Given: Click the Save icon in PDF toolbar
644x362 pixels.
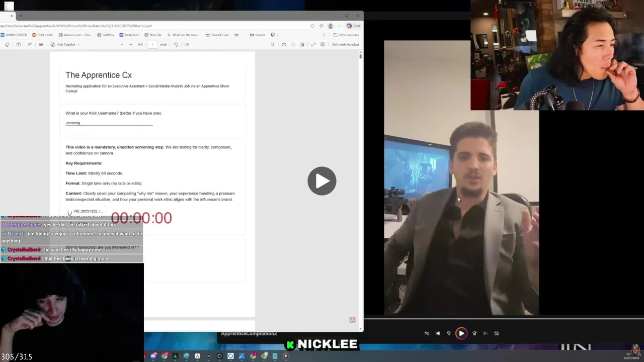Looking at the screenshot, I should [x=293, y=44].
